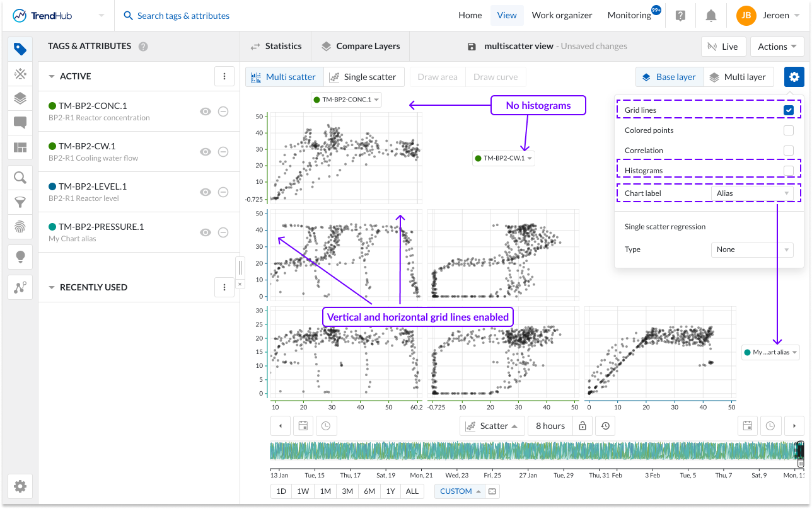Screen dimensions: 812x509
Task: Switch to the Single scatter tab
Action: (363, 77)
